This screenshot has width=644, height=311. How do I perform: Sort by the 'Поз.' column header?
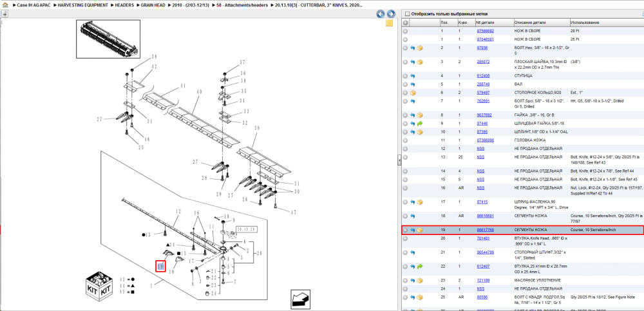tap(448, 23)
